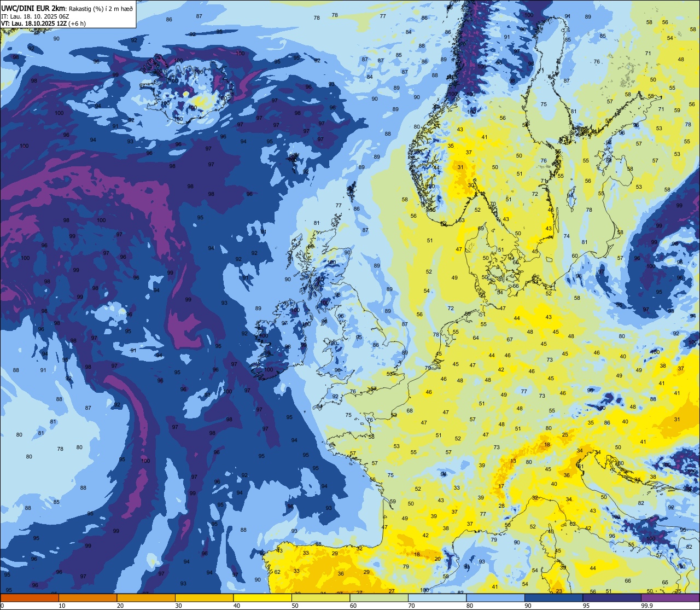The image size is (700, 610).
Task: Click the 50–60 % pale yellow legend segment
Action: tap(320, 597)
